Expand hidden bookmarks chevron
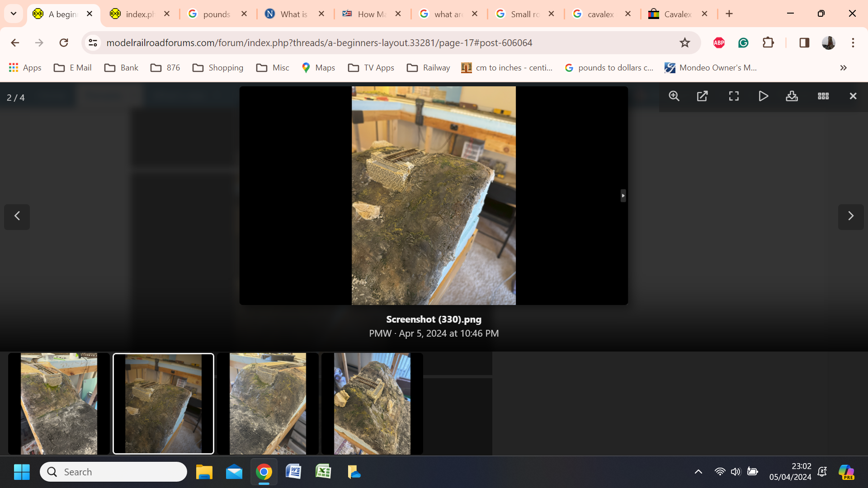The image size is (868, 488). 843,68
